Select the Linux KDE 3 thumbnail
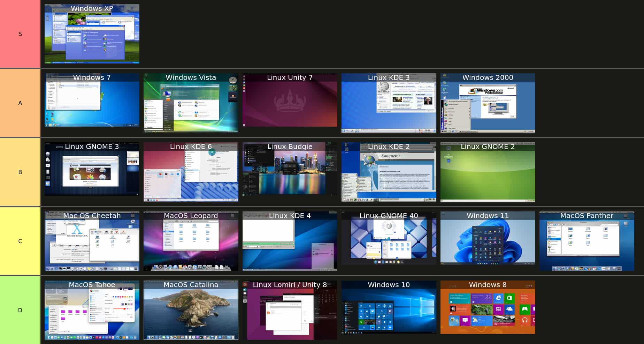 click(x=389, y=103)
